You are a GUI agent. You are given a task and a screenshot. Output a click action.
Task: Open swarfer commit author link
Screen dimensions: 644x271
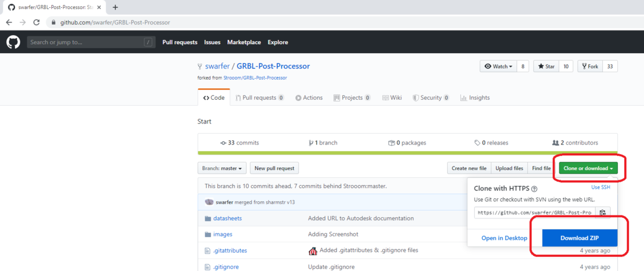click(x=224, y=202)
